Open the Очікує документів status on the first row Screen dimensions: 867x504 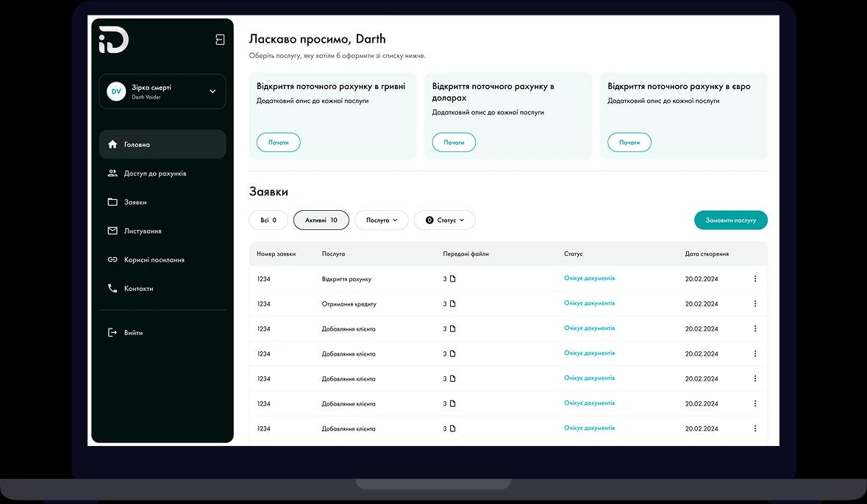coord(589,278)
